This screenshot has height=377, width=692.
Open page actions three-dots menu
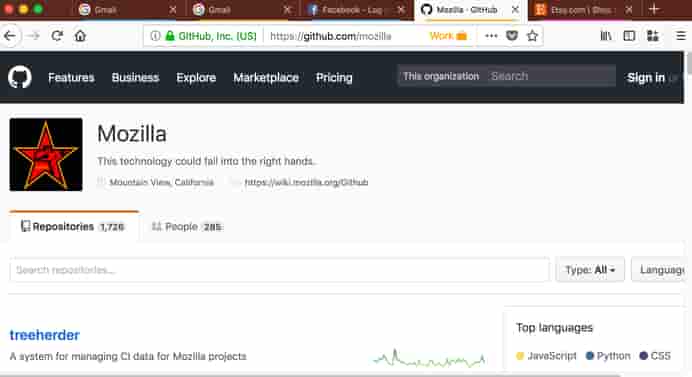(491, 36)
